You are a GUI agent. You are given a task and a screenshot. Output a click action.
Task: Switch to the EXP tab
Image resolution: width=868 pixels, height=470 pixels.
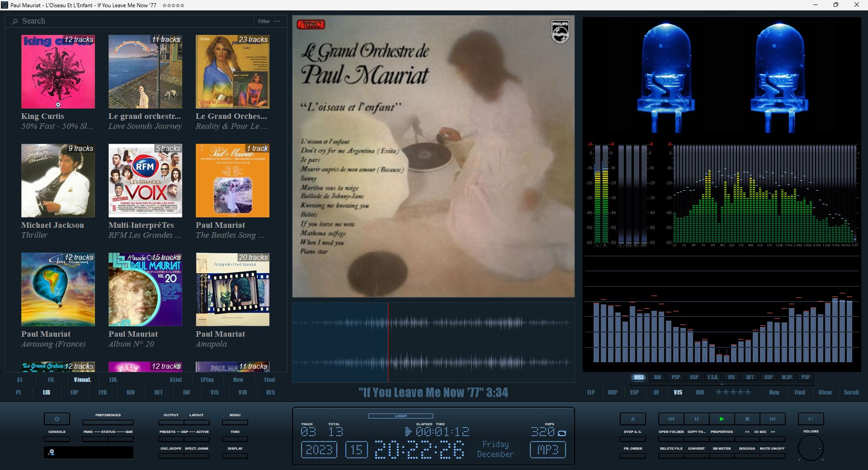coord(75,392)
